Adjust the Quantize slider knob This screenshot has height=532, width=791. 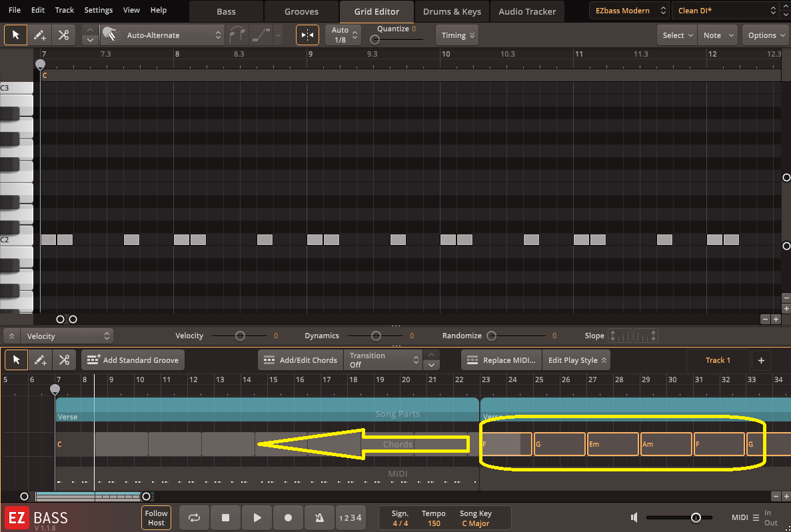pyautogui.click(x=375, y=39)
